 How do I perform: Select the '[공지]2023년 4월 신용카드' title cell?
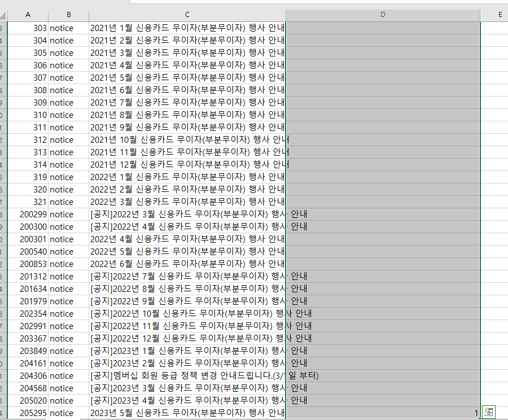click(x=187, y=401)
